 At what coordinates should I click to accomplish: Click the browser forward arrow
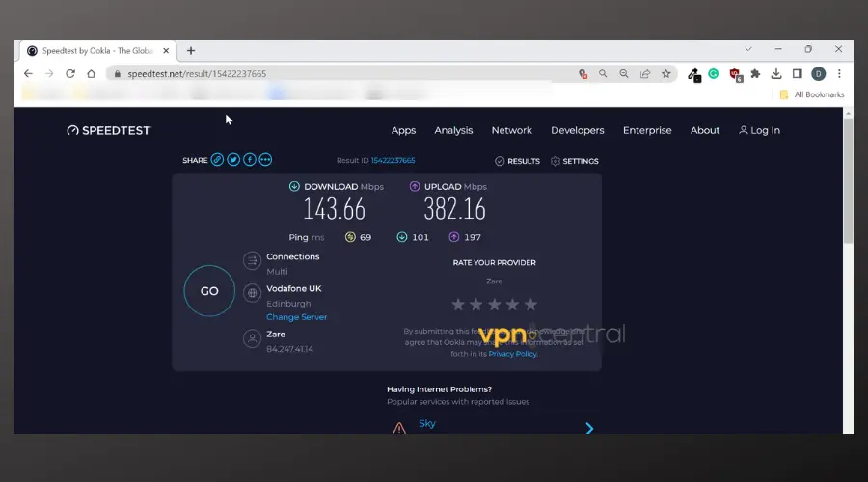[x=49, y=73]
